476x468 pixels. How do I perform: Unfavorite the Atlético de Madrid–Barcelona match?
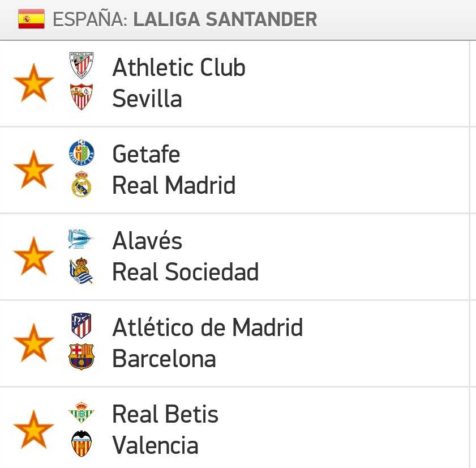[33, 343]
